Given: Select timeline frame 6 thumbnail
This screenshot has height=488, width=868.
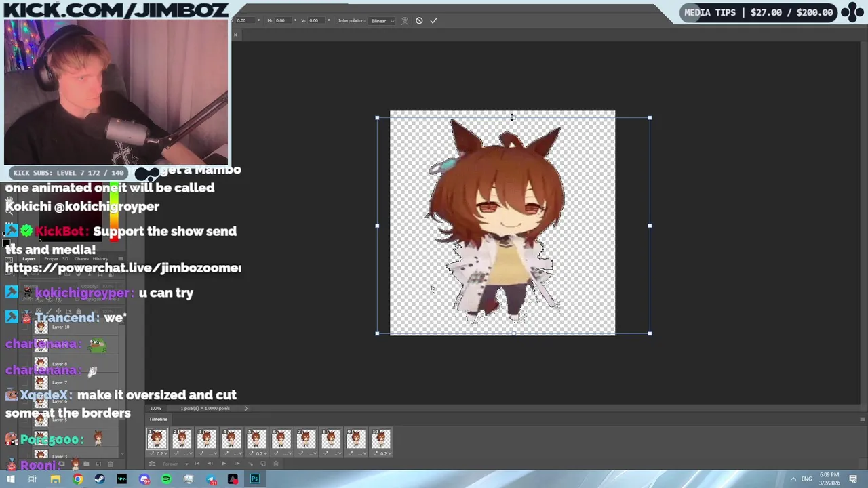Looking at the screenshot, I should click(x=281, y=439).
